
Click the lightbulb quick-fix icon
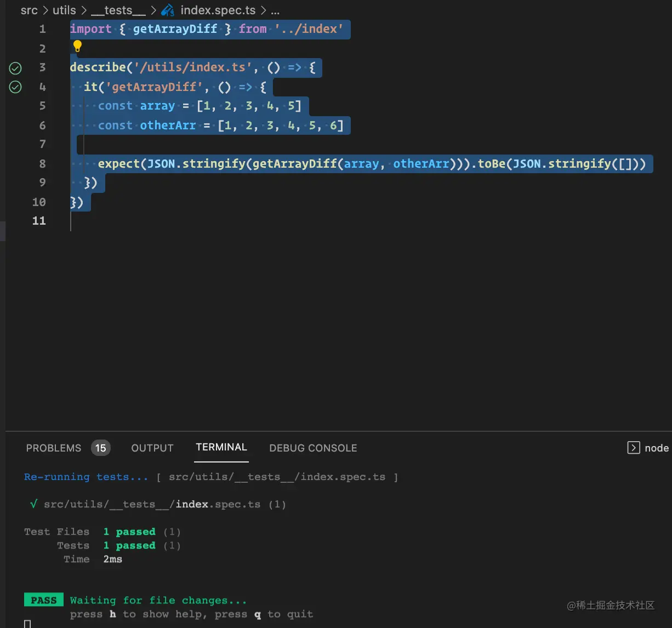pyautogui.click(x=77, y=46)
